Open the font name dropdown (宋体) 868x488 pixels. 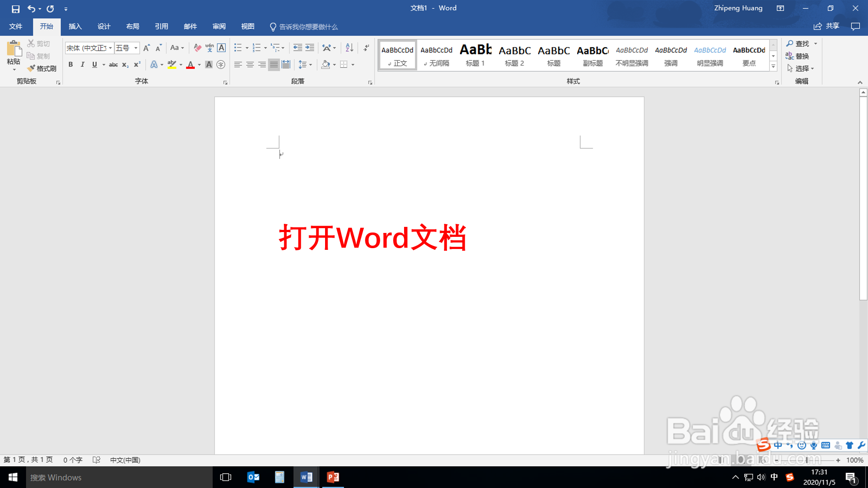[110, 48]
